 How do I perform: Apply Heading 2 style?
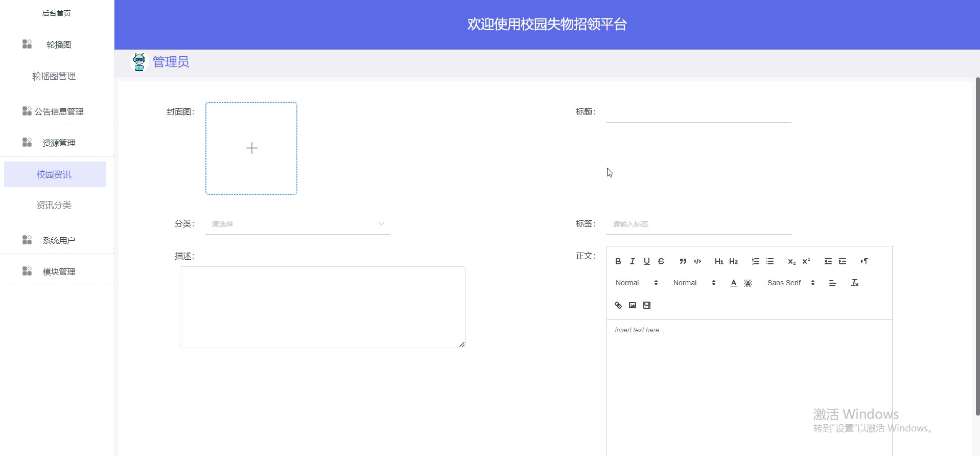[733, 261]
